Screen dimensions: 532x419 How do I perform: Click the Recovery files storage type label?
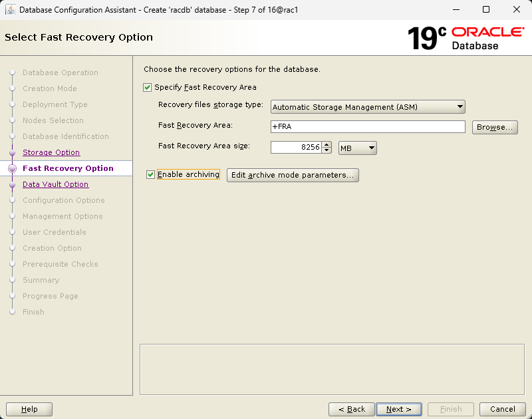(x=211, y=105)
